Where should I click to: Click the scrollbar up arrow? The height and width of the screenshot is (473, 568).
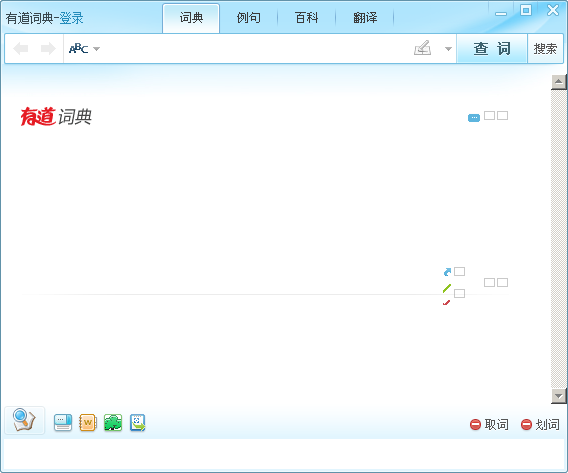tap(558, 82)
